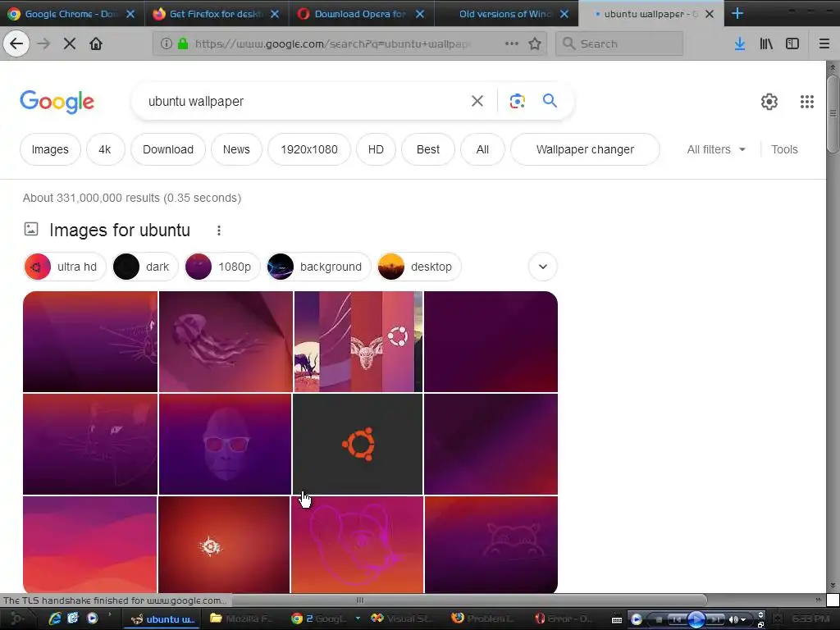This screenshot has width=840, height=630.
Task: Select the 1920x1080 filter chip
Action: pos(309,149)
